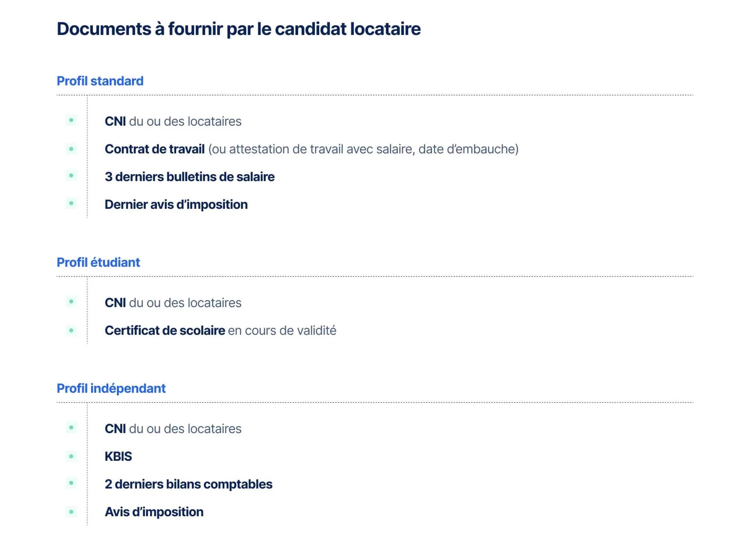
Task: Click the green bullet beside CNI under Profil standard
Action: [71, 120]
